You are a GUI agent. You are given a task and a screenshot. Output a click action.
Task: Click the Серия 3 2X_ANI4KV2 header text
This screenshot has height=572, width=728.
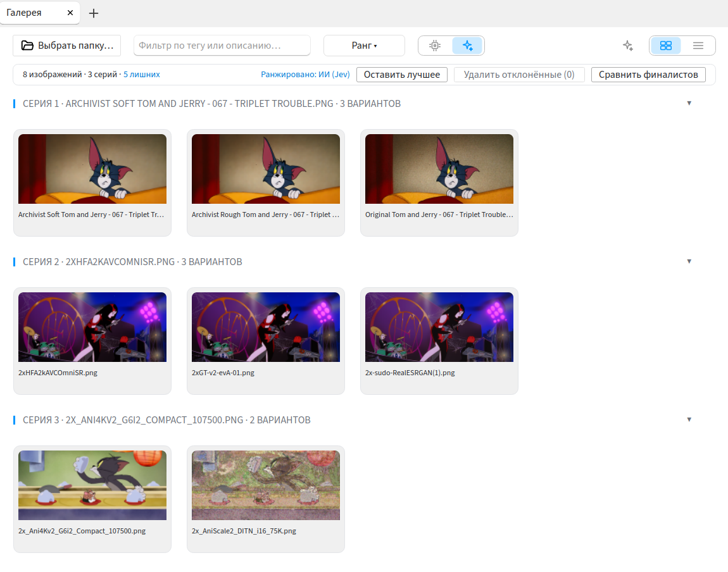coord(166,420)
